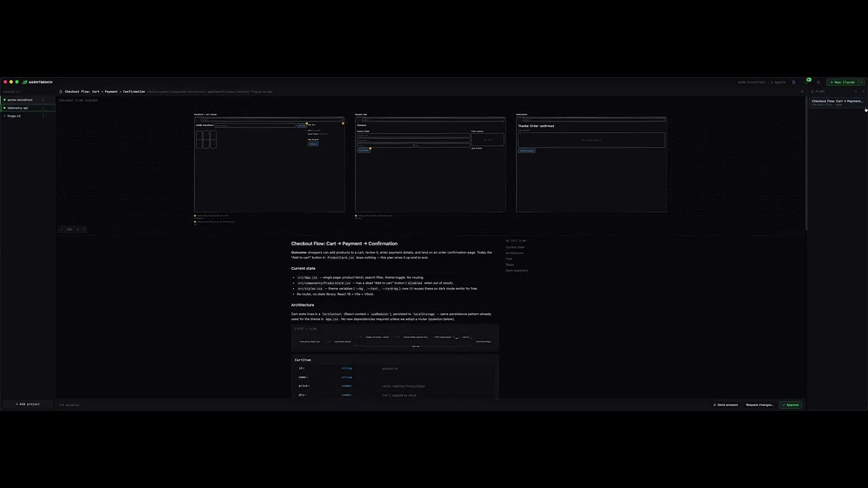Image resolution: width=868 pixels, height=488 pixels.
Task: Jump to Current state in outline
Action: pos(515,247)
